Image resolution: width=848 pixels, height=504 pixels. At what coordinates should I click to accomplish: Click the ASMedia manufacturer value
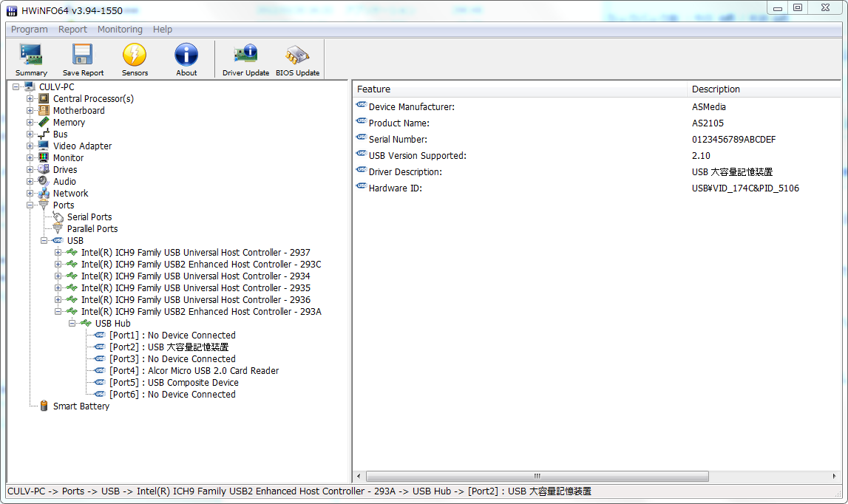[708, 107]
